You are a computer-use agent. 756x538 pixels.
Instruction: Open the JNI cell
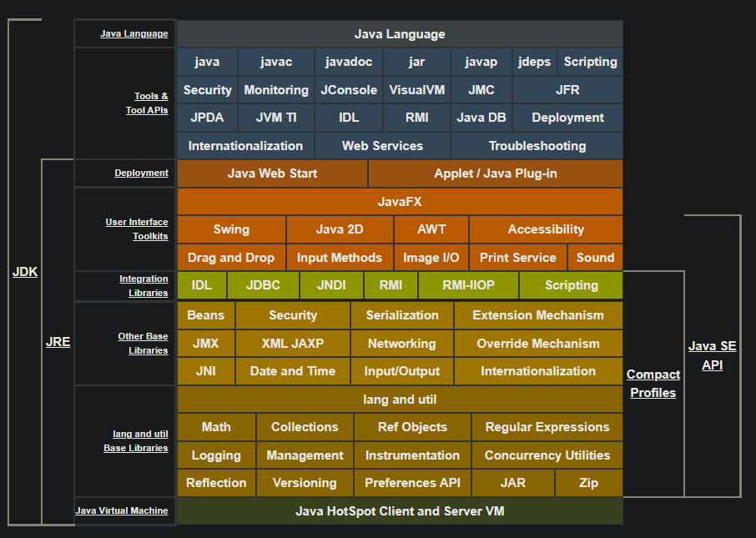coord(206,371)
